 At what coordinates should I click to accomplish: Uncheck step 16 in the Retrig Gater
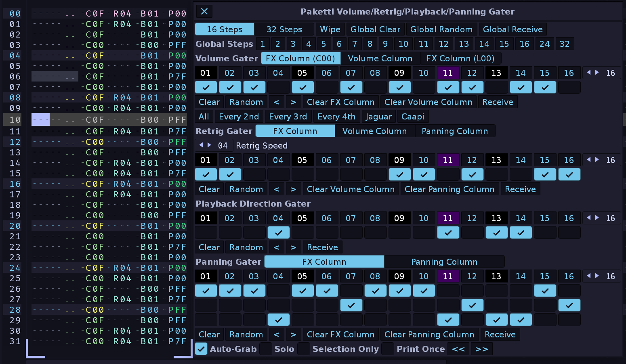click(569, 174)
